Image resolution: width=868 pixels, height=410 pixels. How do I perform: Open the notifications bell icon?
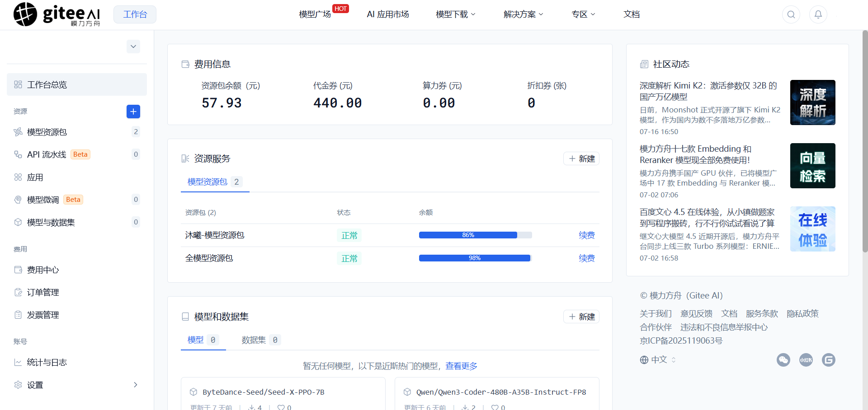tap(818, 14)
